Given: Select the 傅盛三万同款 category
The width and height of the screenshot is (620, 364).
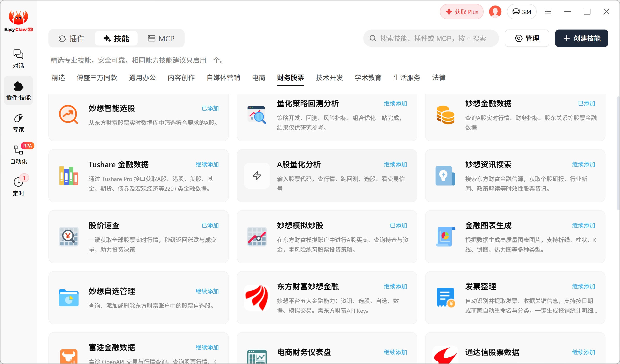Looking at the screenshot, I should (97, 78).
